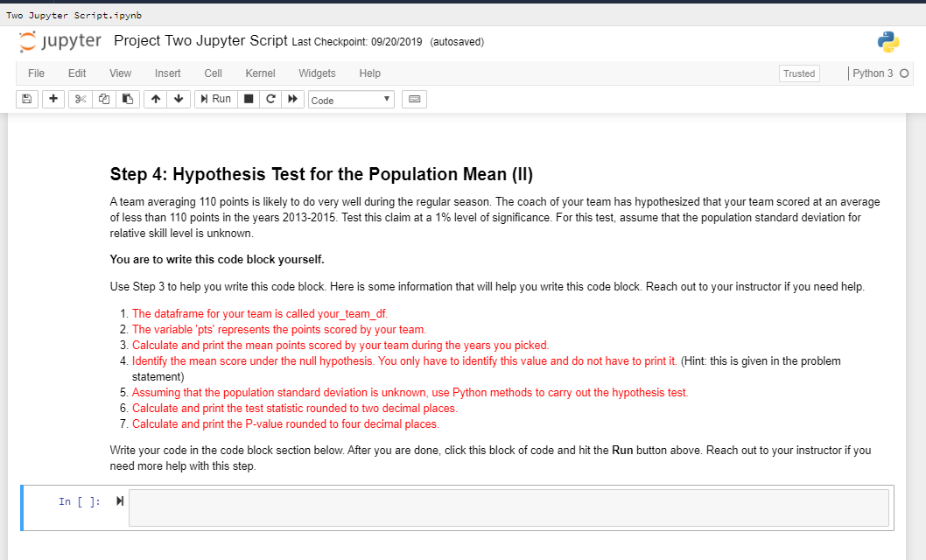Screen dimensions: 926x560
Task: Click the restart and run all fast-forward icon
Action: (293, 98)
